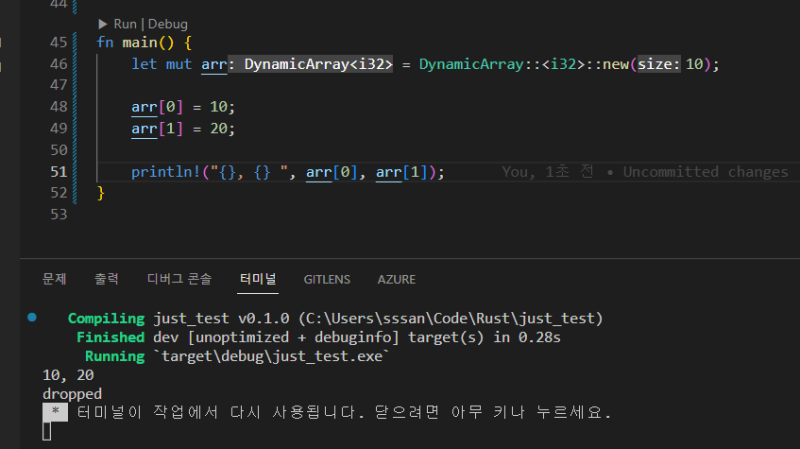The width and height of the screenshot is (800, 449).
Task: Click the terminal cursor at the prompt
Action: pos(47,432)
